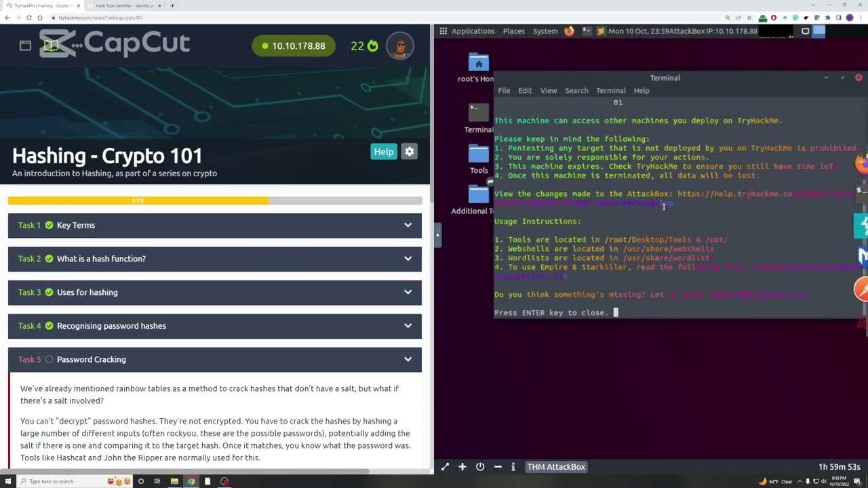
Task: Open a new Chrome tab
Action: tap(172, 5)
